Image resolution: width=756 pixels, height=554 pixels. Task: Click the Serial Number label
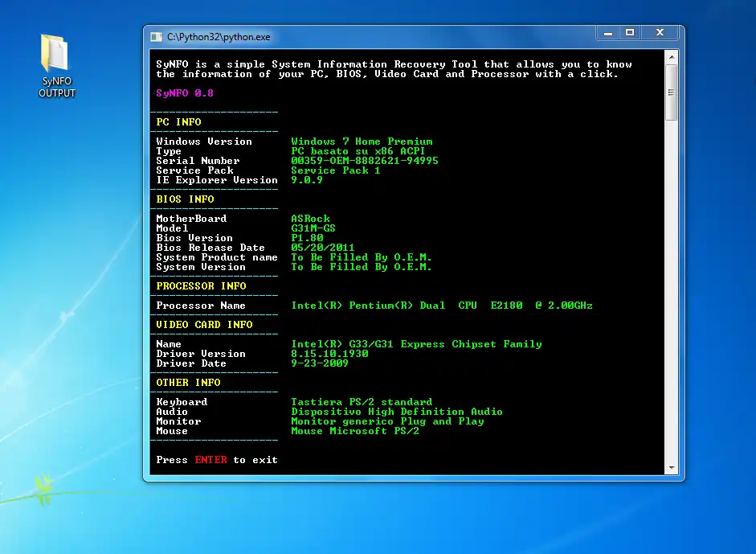coord(198,161)
